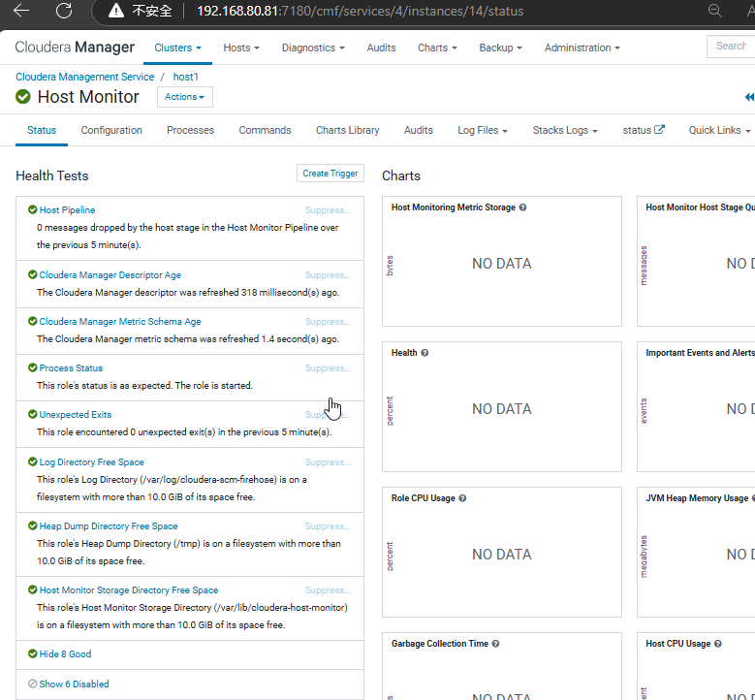The image size is (755, 700).
Task: Open Host Pipeline health test link
Action: coord(67,210)
